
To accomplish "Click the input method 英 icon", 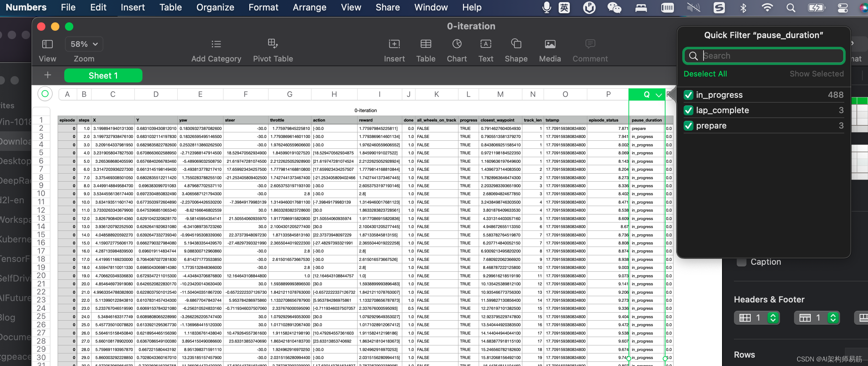I will pos(564,7).
